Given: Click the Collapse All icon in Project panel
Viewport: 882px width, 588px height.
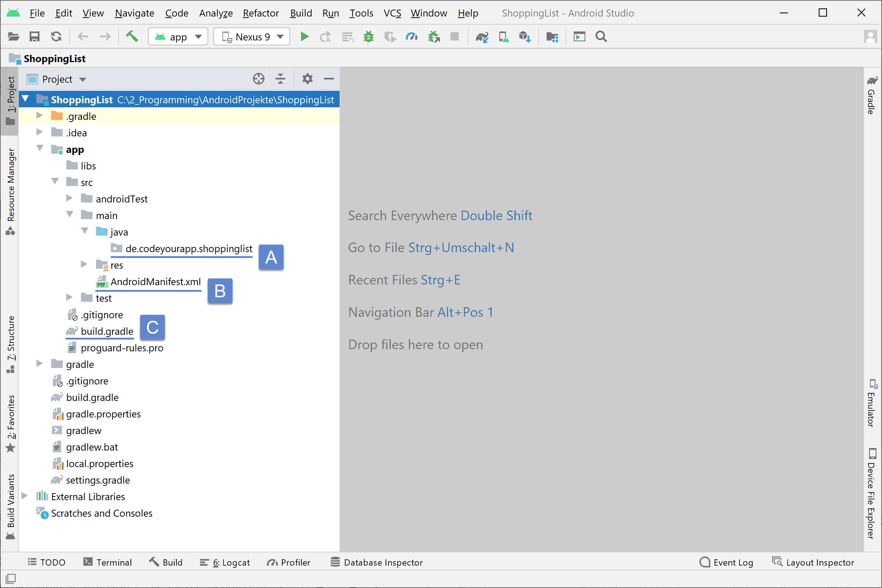Looking at the screenshot, I should [x=280, y=79].
